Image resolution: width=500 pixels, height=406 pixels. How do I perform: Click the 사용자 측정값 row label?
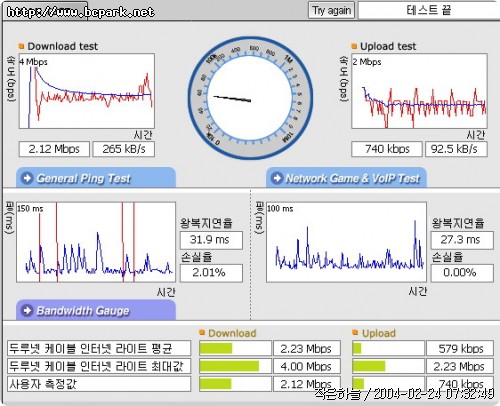tap(99, 384)
